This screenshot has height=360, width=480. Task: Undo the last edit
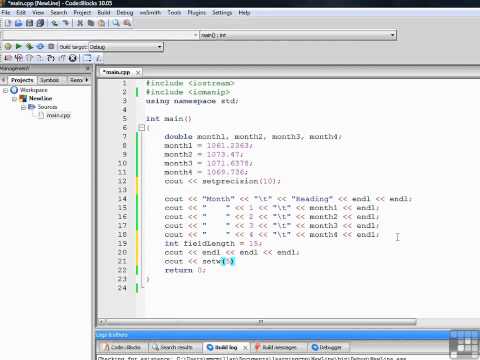click(x=54, y=23)
